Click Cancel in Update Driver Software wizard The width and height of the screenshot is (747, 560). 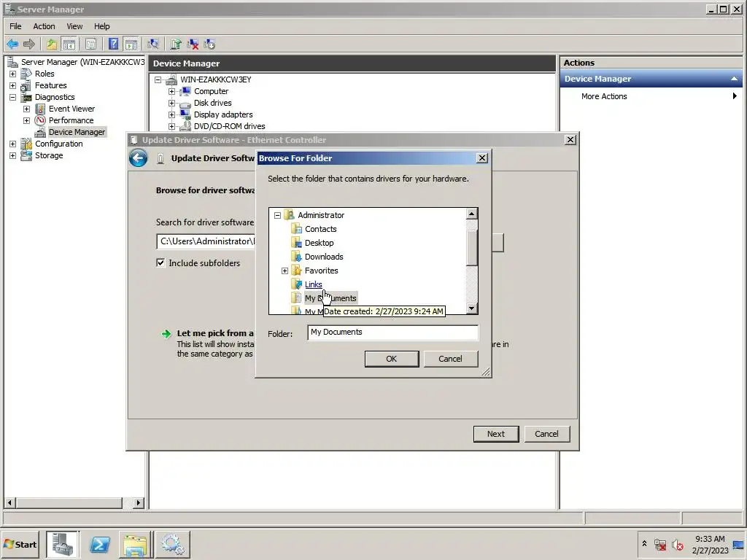click(546, 434)
